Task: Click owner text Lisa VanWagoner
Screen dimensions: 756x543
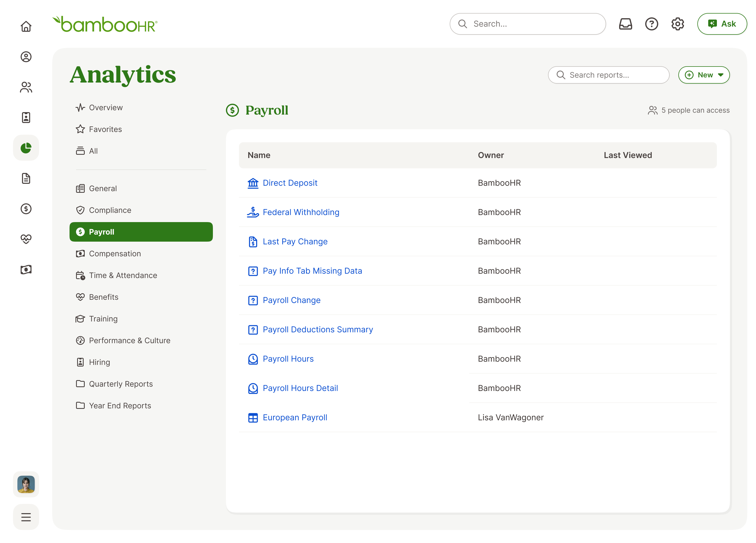Action: coord(510,418)
